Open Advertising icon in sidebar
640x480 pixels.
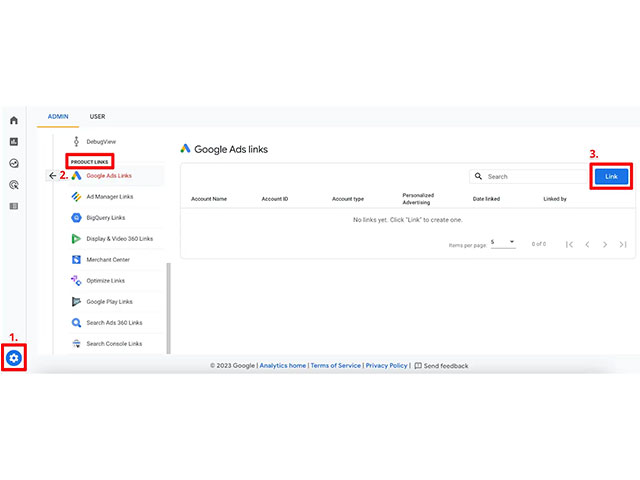coord(14,185)
